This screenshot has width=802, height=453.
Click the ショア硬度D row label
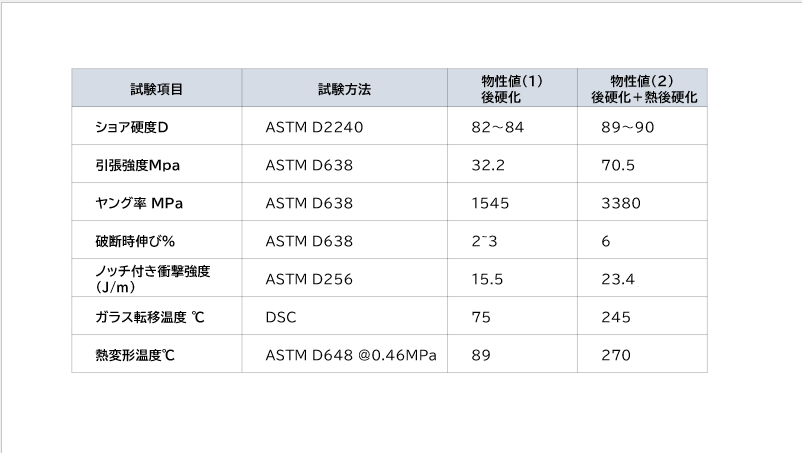[132, 127]
